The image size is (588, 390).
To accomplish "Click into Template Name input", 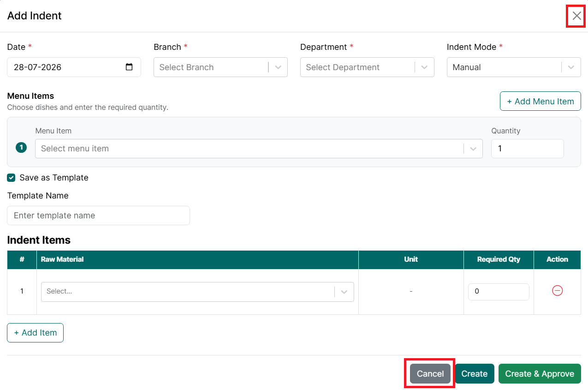I will pos(98,216).
